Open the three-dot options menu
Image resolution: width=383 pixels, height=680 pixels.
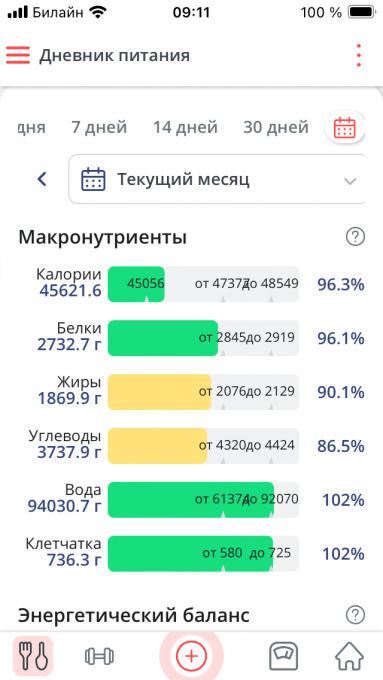pyautogui.click(x=358, y=56)
